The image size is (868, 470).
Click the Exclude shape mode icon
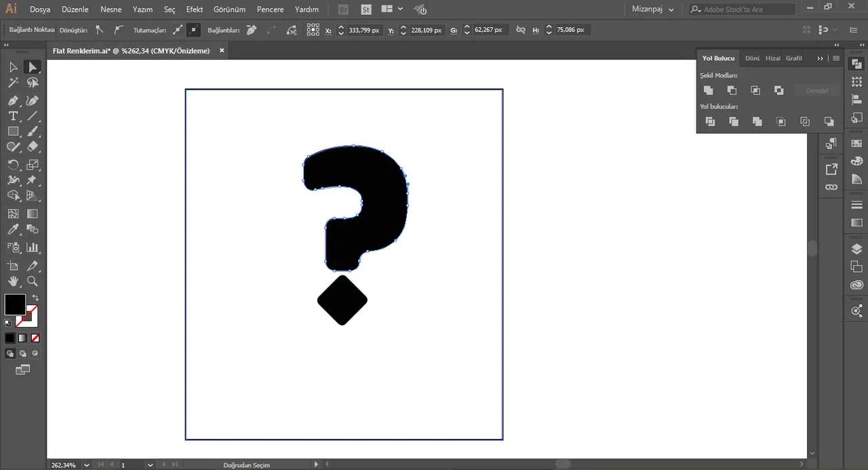779,90
